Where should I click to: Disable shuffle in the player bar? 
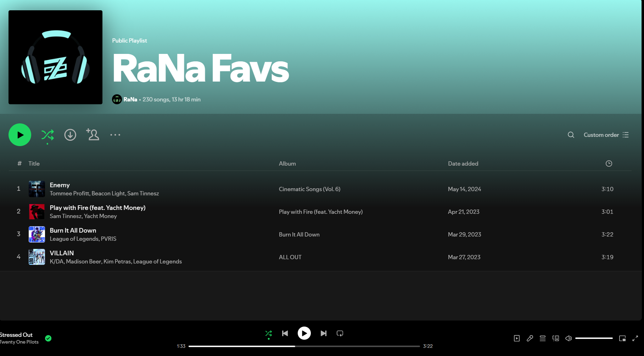[268, 333]
